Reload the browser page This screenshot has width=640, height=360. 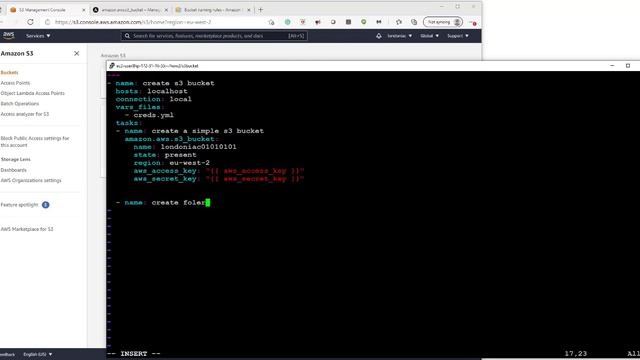pyautogui.click(x=30, y=22)
